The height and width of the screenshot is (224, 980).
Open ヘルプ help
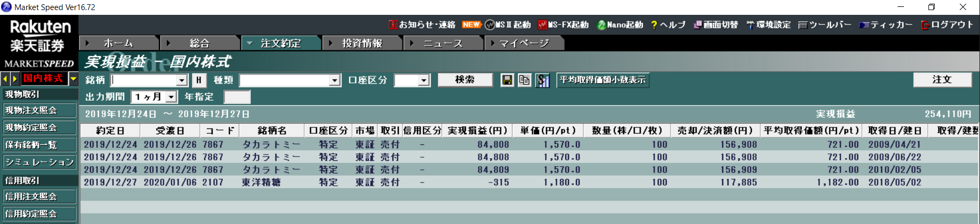click(668, 25)
